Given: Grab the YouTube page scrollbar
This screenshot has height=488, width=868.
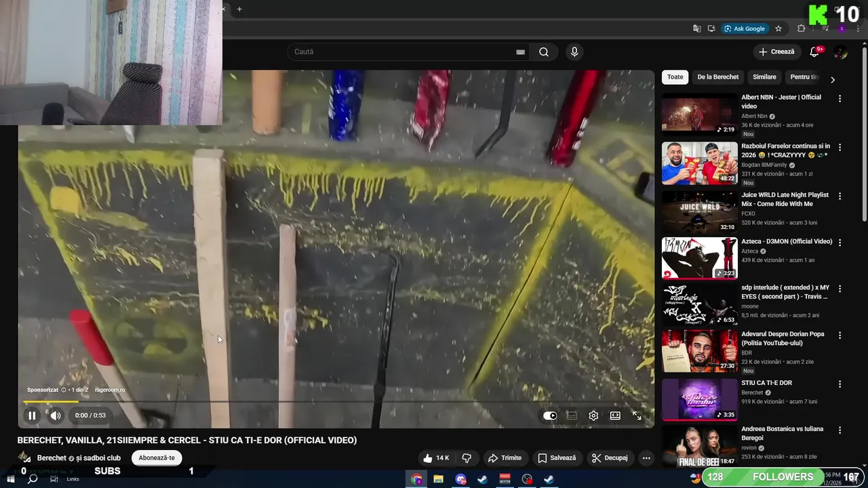Looking at the screenshot, I should [x=864, y=136].
